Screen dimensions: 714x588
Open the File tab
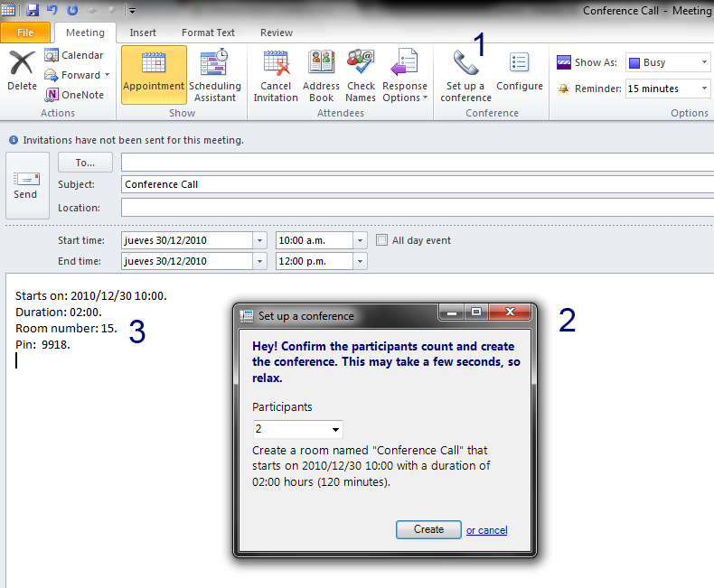click(25, 33)
